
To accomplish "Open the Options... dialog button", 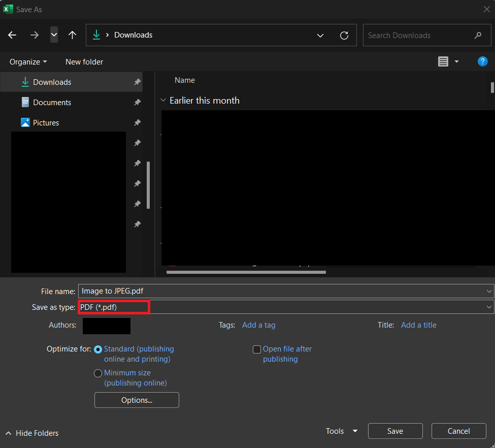I will coord(137,400).
